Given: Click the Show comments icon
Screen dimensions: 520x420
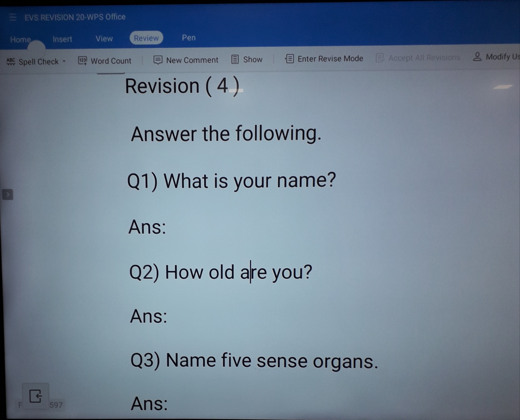Looking at the screenshot, I should click(x=235, y=59).
